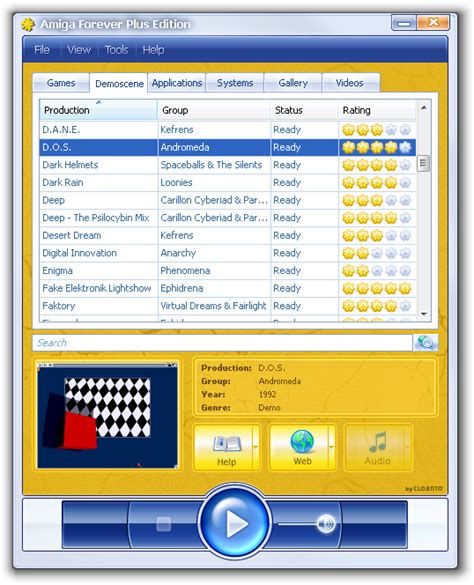This screenshot has height=585, width=474.
Task: Click the Phenomena group cell
Action: pyautogui.click(x=214, y=270)
